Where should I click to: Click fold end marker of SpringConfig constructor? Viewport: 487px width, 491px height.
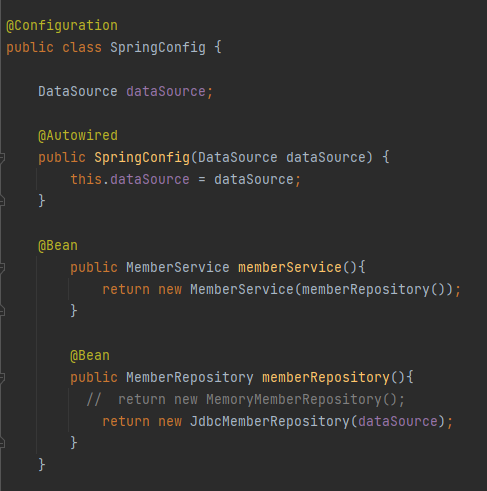pyautogui.click(x=2, y=201)
